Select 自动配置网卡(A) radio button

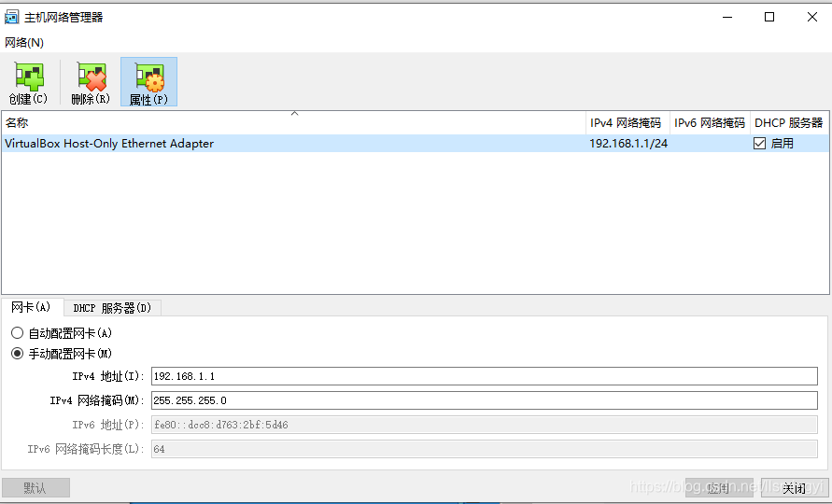click(x=18, y=332)
